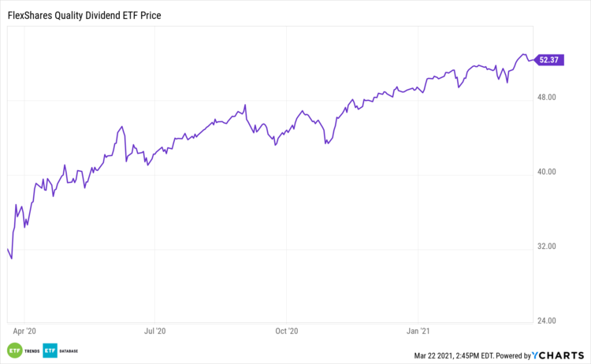
Task: Click the 40.00 price axis label
Action: click(547, 172)
